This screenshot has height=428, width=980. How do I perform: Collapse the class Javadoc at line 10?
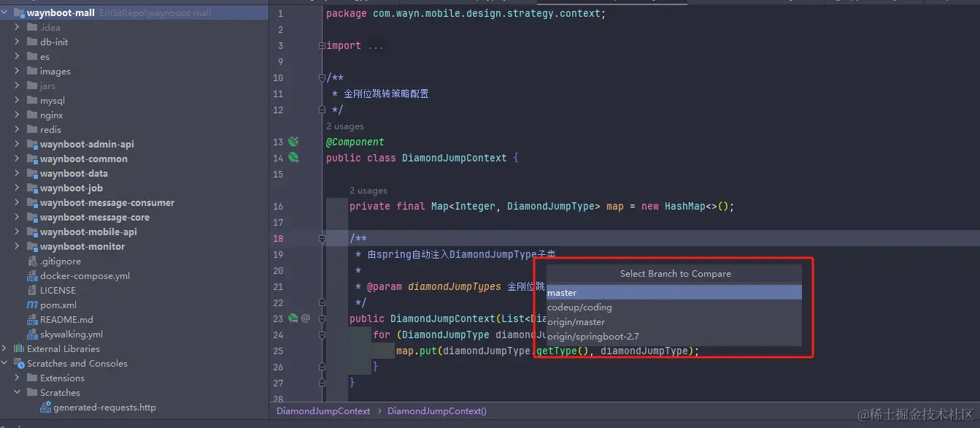[x=322, y=77]
